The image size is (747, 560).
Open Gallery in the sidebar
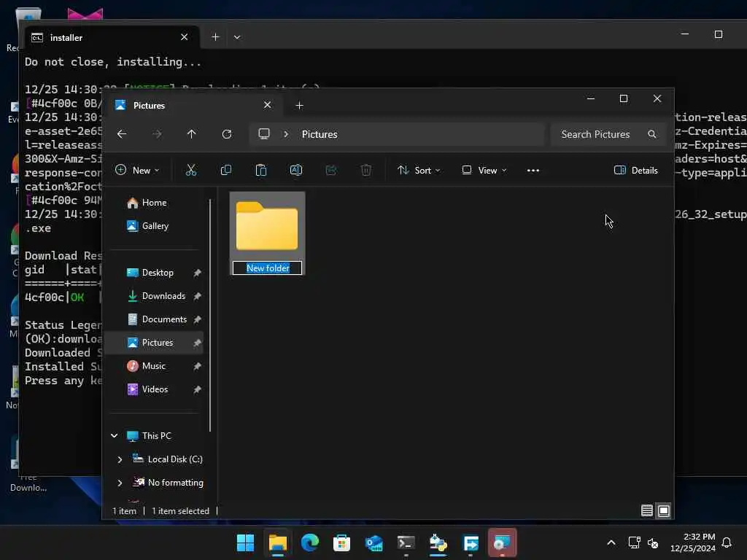pyautogui.click(x=155, y=226)
